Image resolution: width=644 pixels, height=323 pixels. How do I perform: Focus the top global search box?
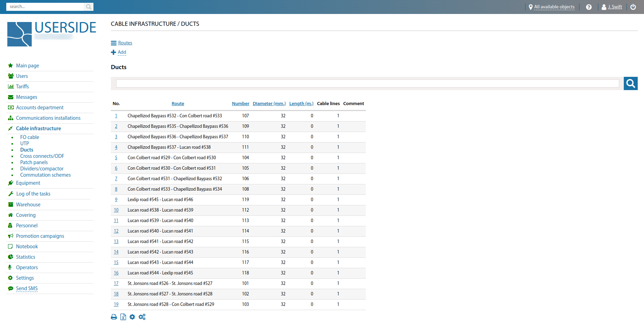[45, 7]
